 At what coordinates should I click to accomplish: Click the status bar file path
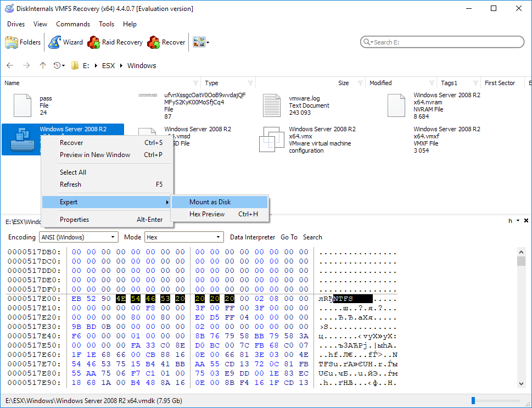click(x=94, y=400)
